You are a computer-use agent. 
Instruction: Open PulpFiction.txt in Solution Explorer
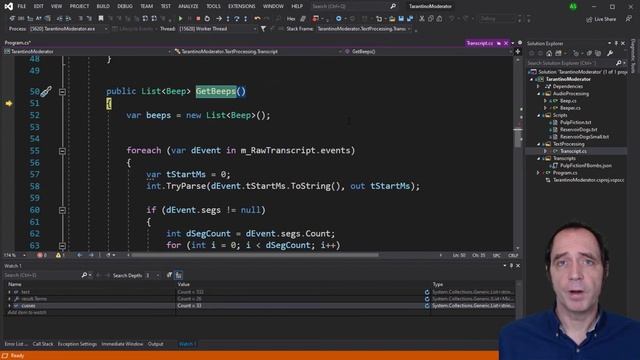coord(576,122)
